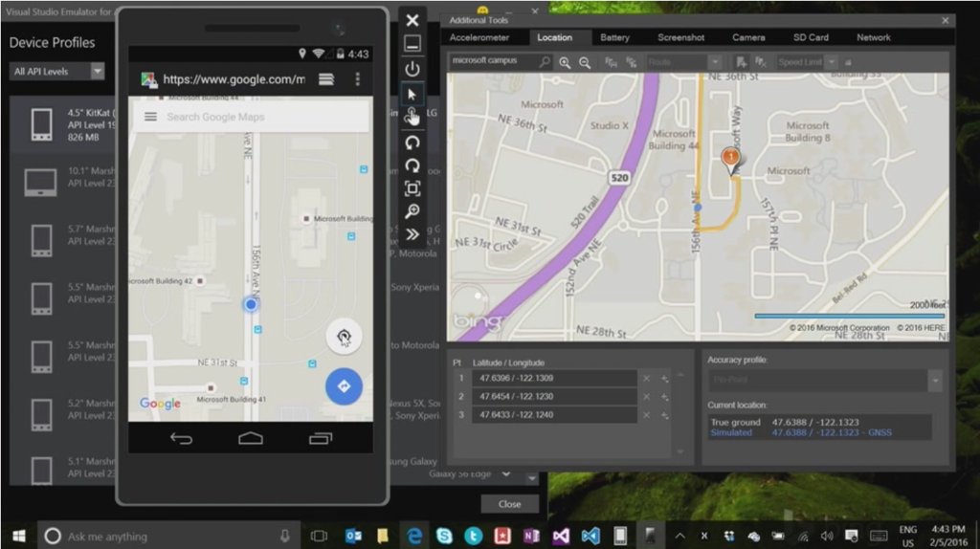Image resolution: width=980 pixels, height=549 pixels.
Task: Click point 3 coordinates 47.6433 / -122.1240
Action: 554,415
